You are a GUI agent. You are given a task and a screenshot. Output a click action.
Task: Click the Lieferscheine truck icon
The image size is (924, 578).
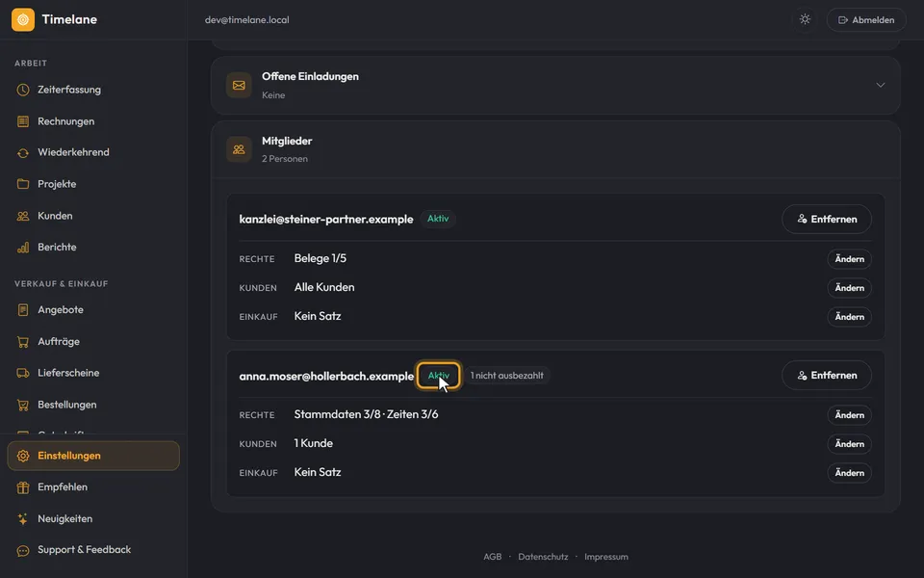(23, 373)
